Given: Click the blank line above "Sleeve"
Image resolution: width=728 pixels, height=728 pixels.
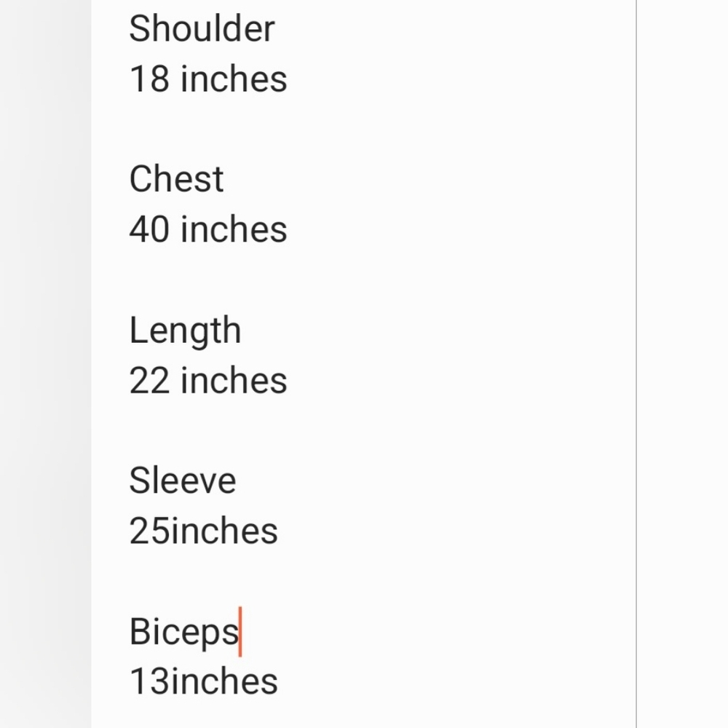Looking at the screenshot, I should click(363, 430).
